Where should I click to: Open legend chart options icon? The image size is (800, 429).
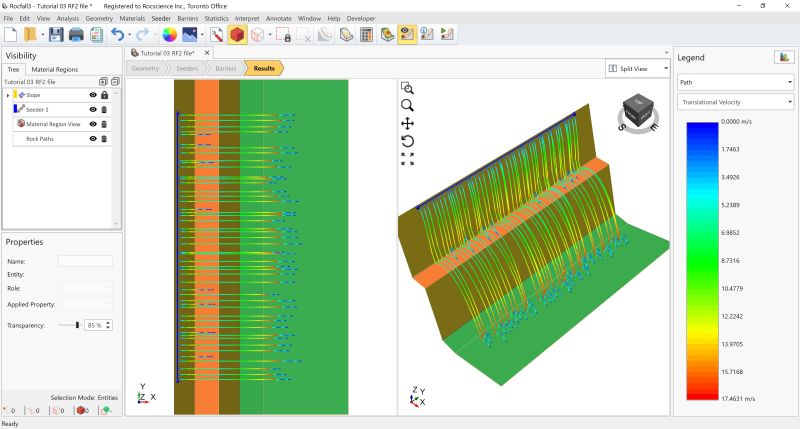pyautogui.click(x=784, y=57)
